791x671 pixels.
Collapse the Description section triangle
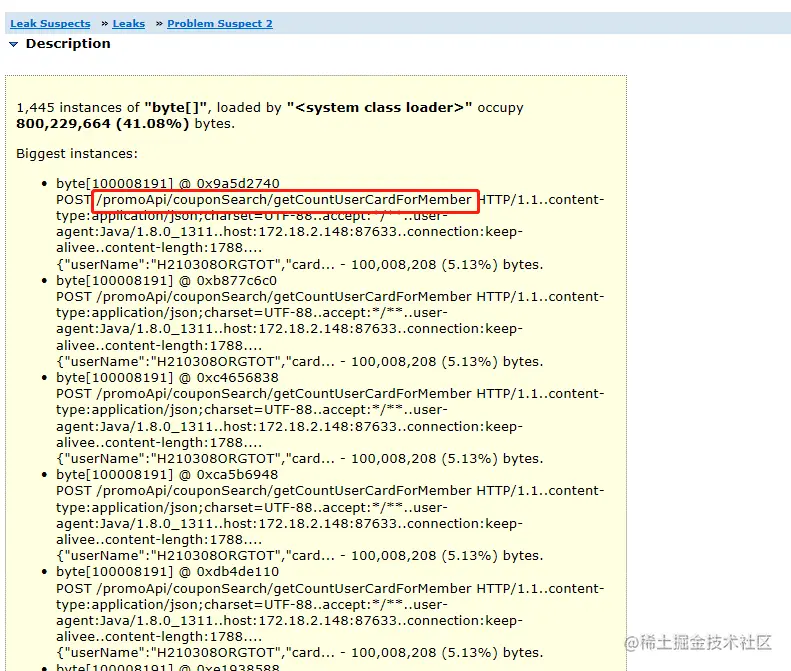[14, 44]
